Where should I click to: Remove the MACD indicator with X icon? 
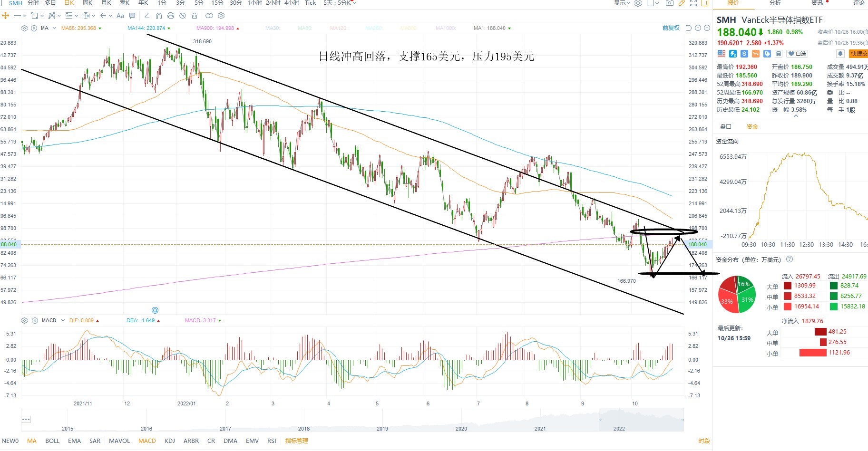click(35, 320)
